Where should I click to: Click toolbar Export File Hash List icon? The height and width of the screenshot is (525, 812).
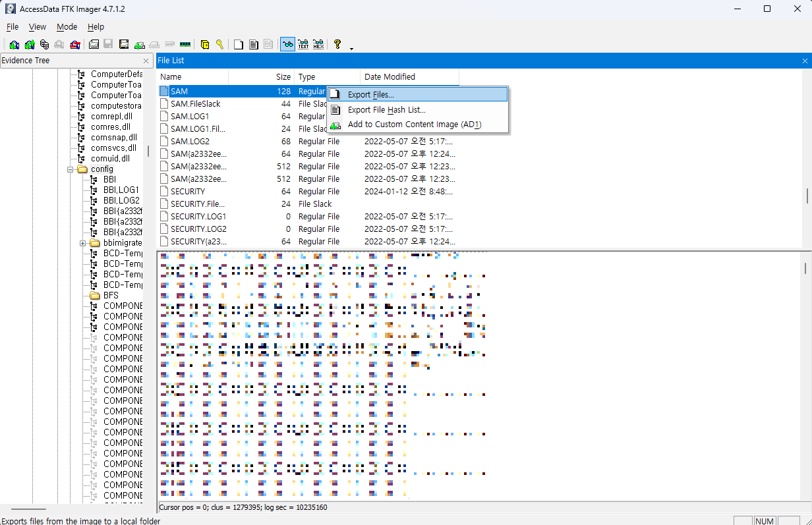pos(254,44)
